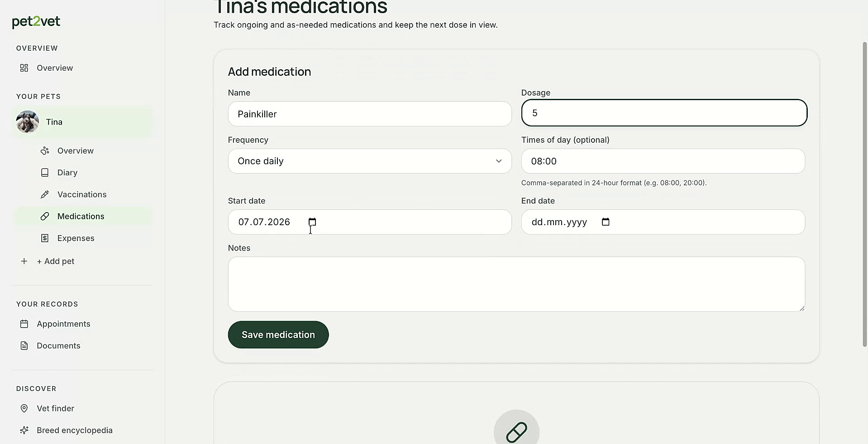Image resolution: width=868 pixels, height=444 pixels.
Task: Click the Diary book icon
Action: [45, 173]
